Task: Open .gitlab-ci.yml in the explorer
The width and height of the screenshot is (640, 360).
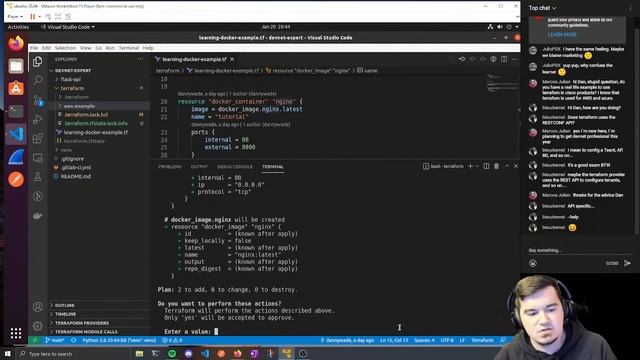Action: point(76,167)
